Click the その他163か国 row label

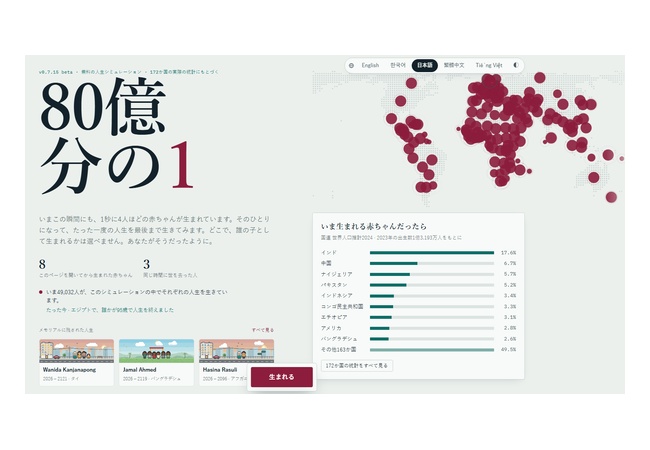[x=338, y=349]
